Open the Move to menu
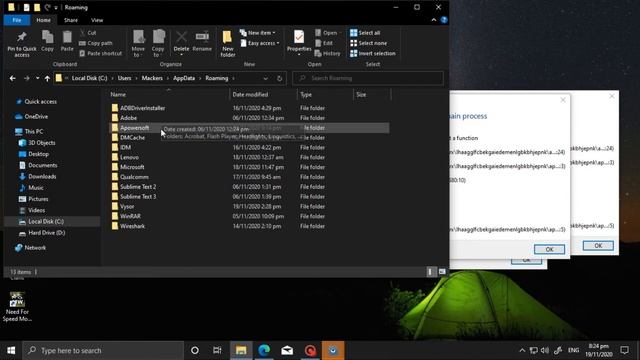This screenshot has width=640, height=360. click(x=138, y=44)
